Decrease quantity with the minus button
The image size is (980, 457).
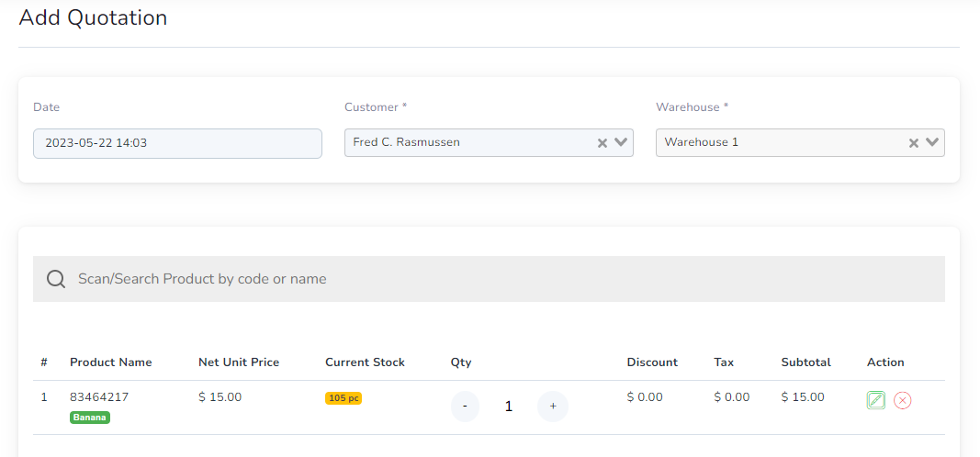pos(465,407)
